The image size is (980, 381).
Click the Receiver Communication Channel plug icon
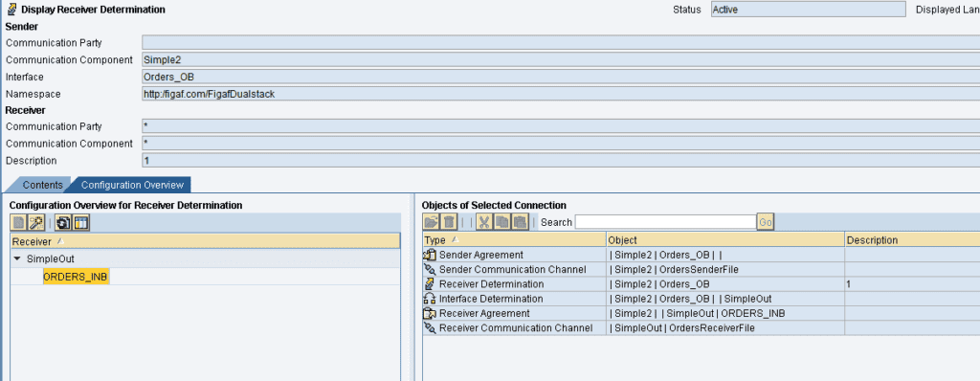point(430,327)
